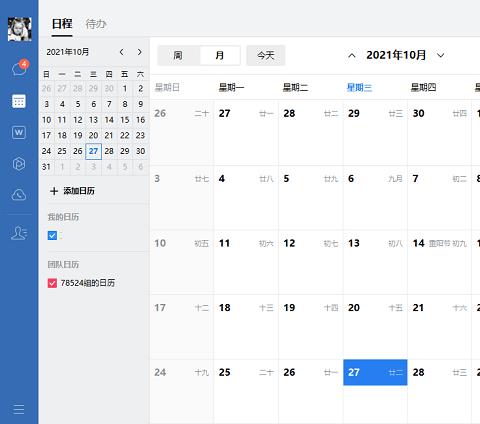
Task: Switch to 周 week view
Action: [178, 55]
